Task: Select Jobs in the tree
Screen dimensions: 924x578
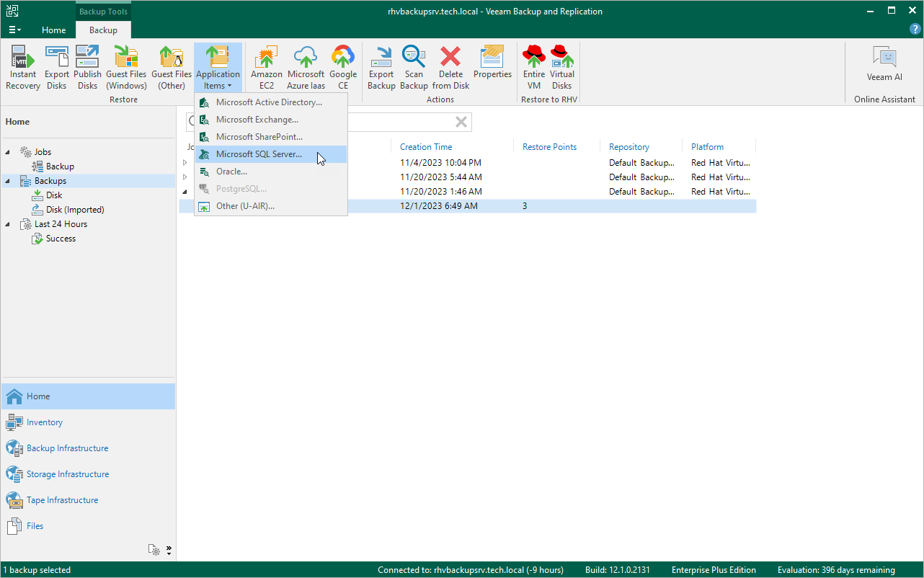Action: [43, 152]
